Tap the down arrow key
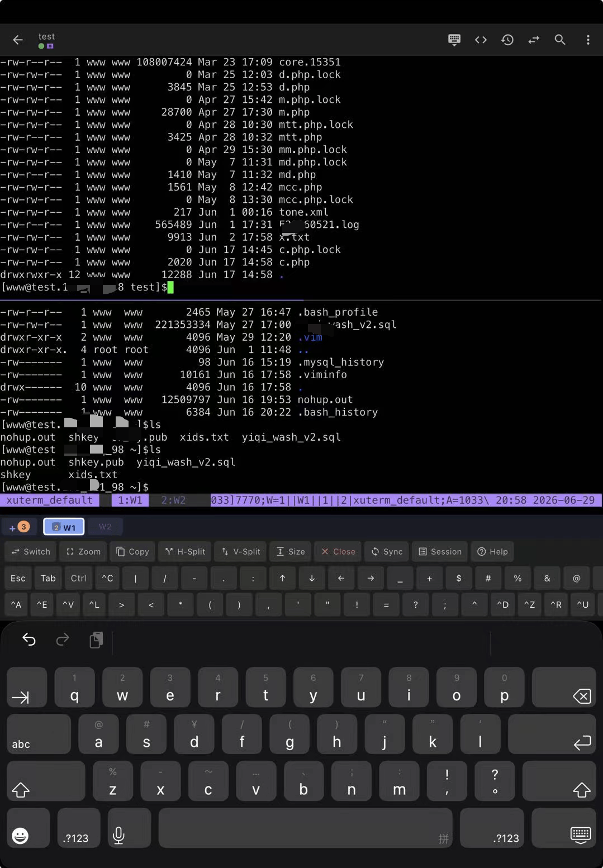This screenshot has height=868, width=603. point(312,578)
